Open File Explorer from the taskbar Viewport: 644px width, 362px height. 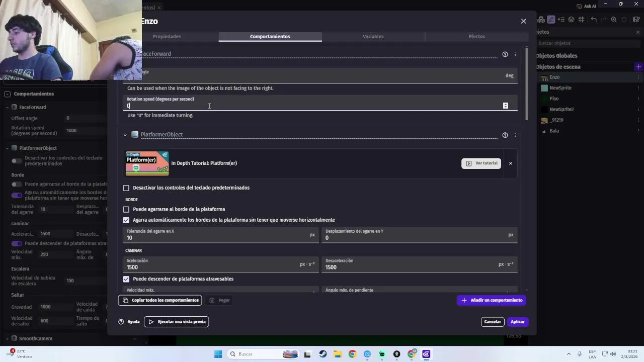(x=338, y=354)
